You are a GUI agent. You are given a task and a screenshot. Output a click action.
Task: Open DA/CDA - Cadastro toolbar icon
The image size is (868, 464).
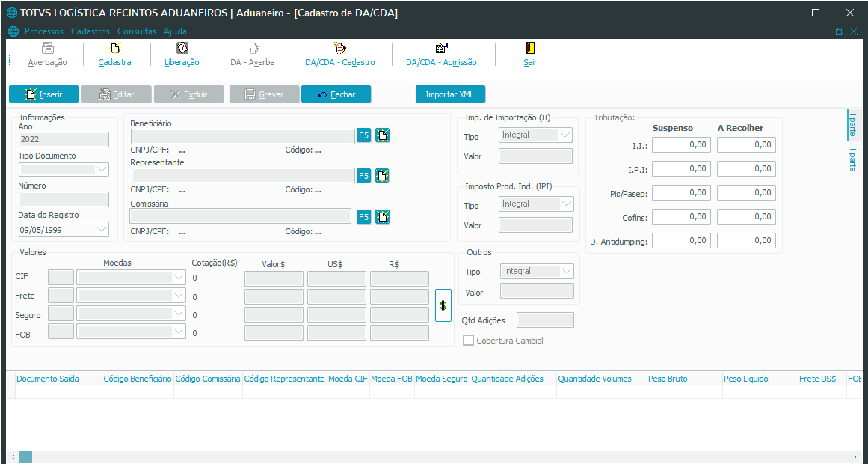click(340, 48)
